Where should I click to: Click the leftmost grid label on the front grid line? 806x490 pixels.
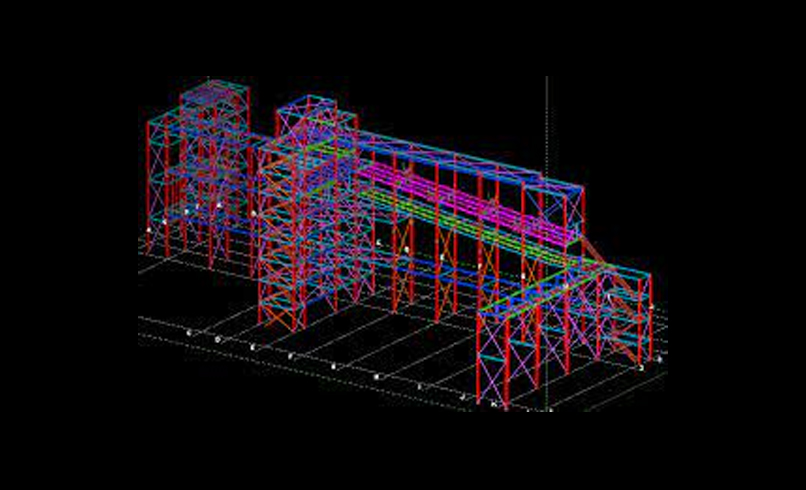tap(188, 332)
